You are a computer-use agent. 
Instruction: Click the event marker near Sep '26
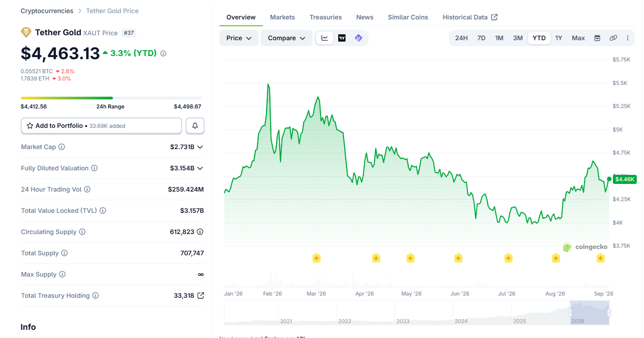600,258
